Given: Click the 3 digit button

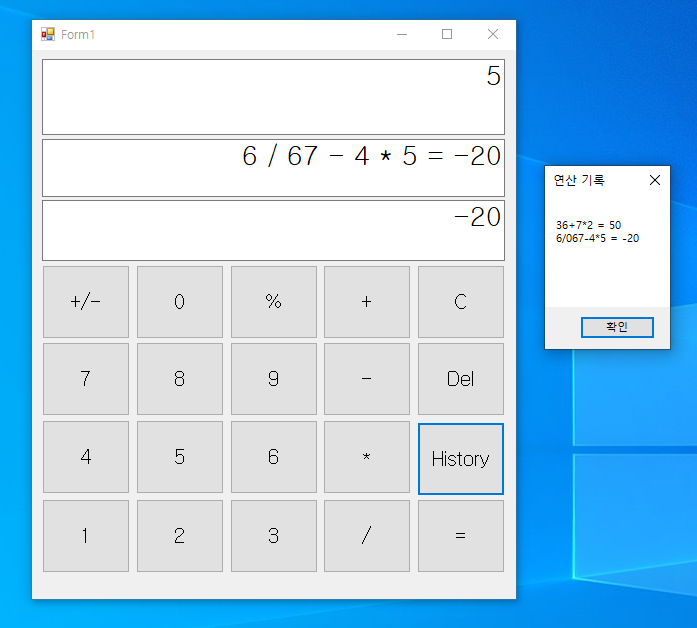Looking at the screenshot, I should [x=274, y=536].
